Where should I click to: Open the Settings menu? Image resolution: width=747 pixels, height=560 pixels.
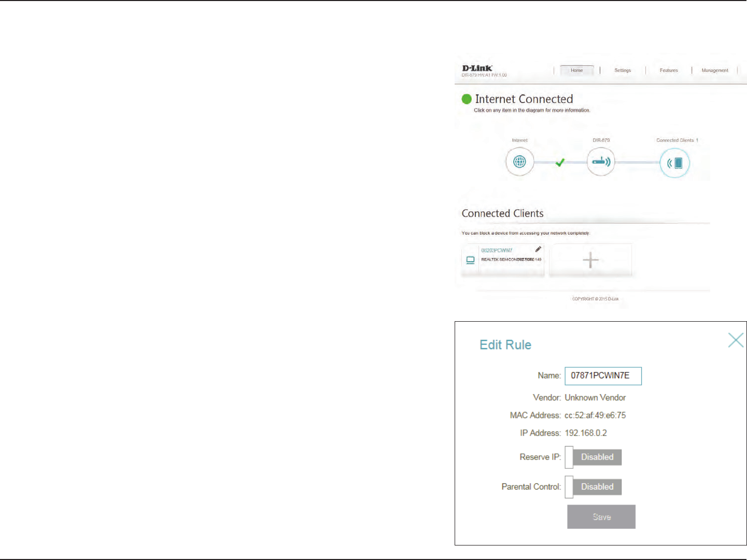(x=623, y=70)
